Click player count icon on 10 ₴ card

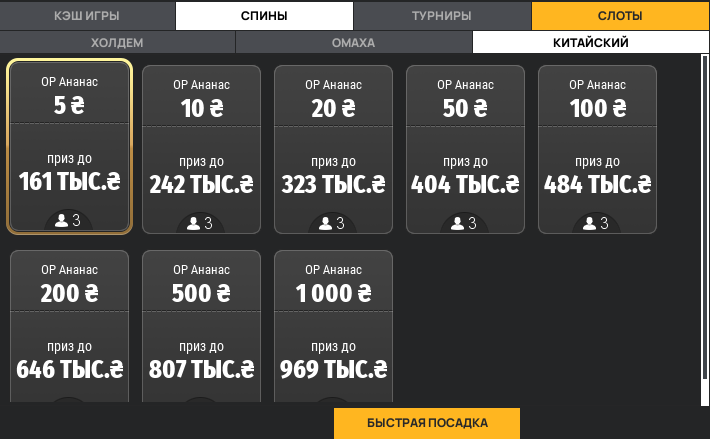(194, 223)
